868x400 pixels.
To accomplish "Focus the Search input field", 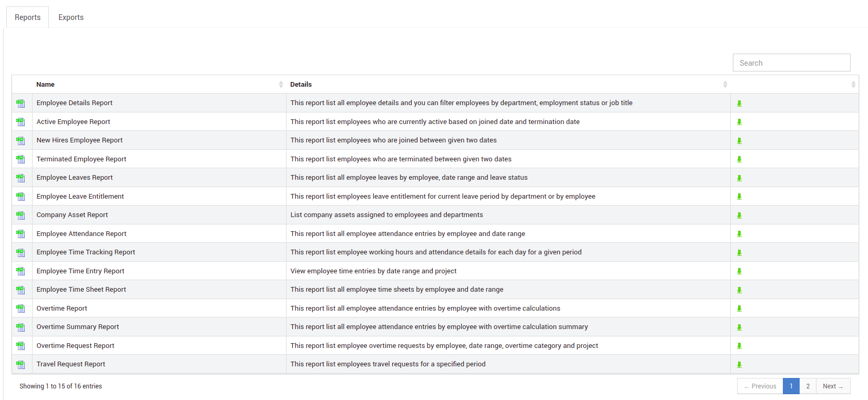I will (x=791, y=63).
